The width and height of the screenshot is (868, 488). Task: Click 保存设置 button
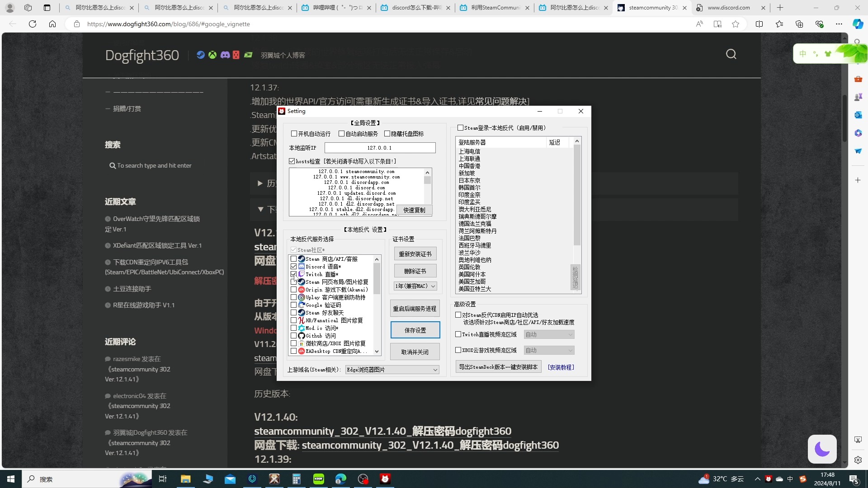415,330
